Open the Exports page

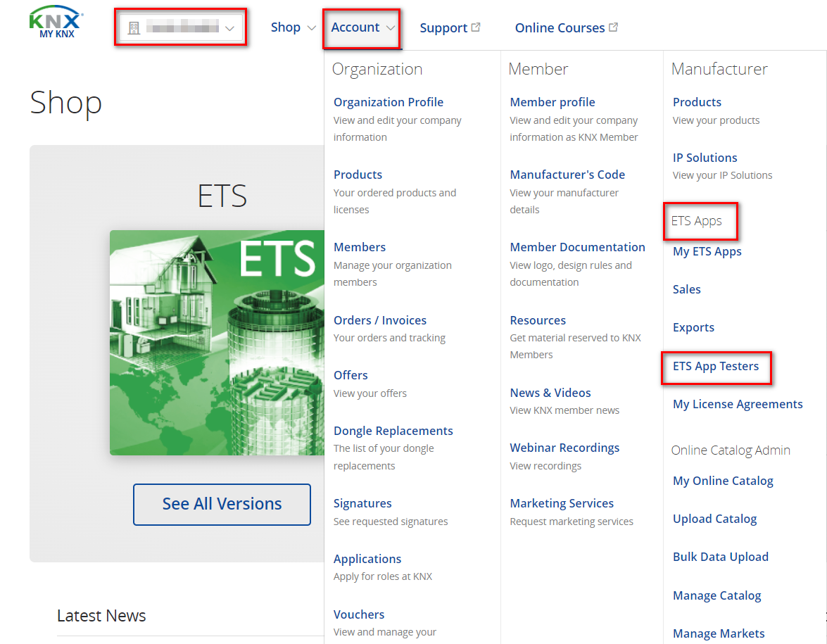coord(693,327)
